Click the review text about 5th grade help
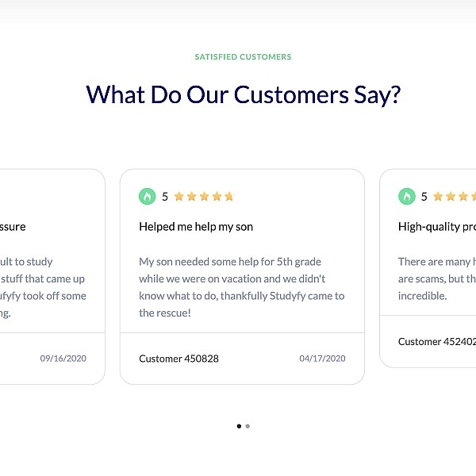This screenshot has width=476, height=476. [242, 287]
